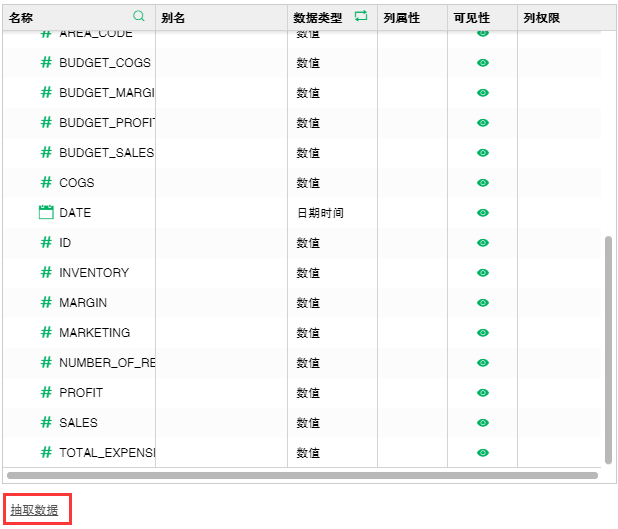Click the data type switch icon
618x529 pixels.
pyautogui.click(x=361, y=17)
